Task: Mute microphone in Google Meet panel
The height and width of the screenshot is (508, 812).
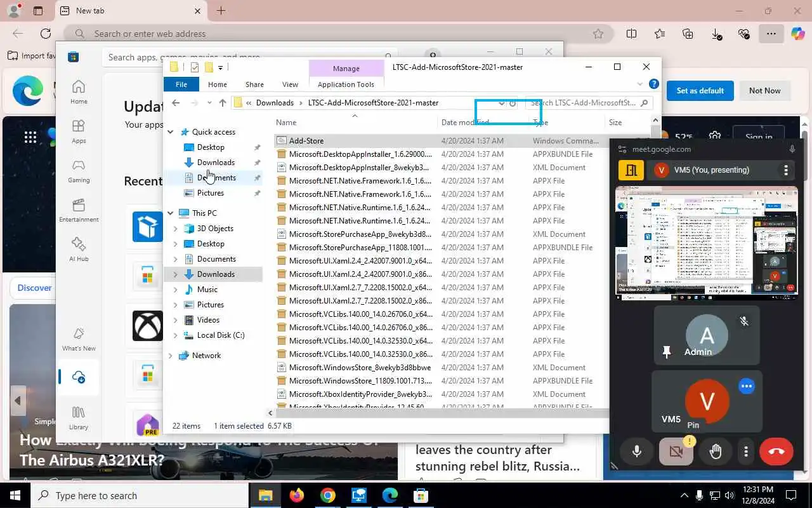Action: (637, 451)
